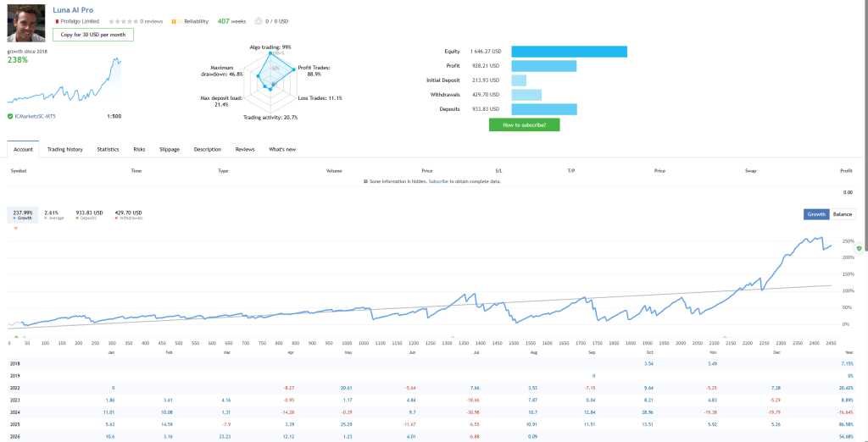The image size is (868, 442).
Task: Click the small growth since 2018 thumbnail chart
Action: click(64, 80)
